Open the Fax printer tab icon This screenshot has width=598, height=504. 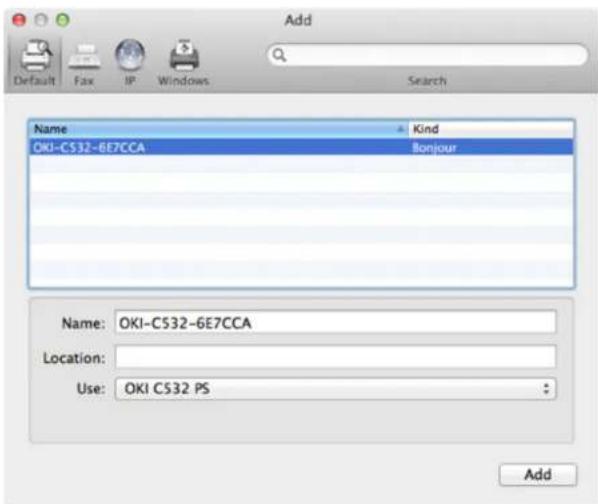85,56
